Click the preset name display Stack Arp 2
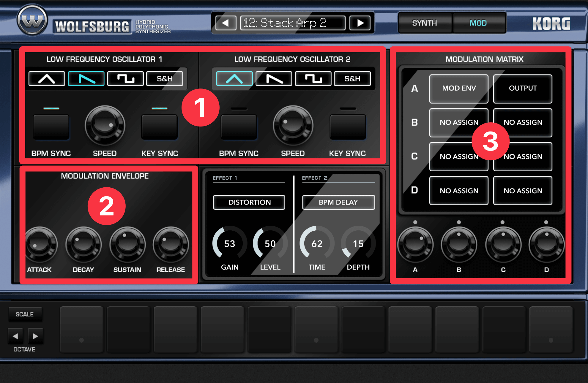Viewport: 588px width, 383px height. click(293, 23)
